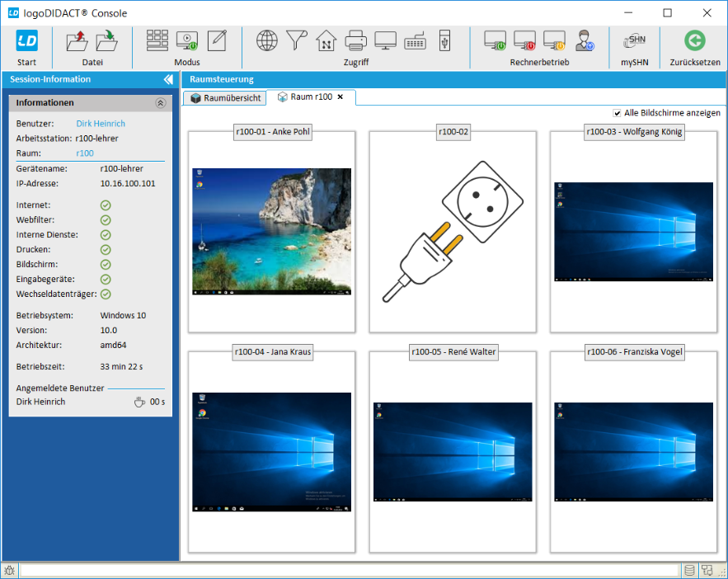Click the Raumsteuerung panel header

tap(453, 79)
